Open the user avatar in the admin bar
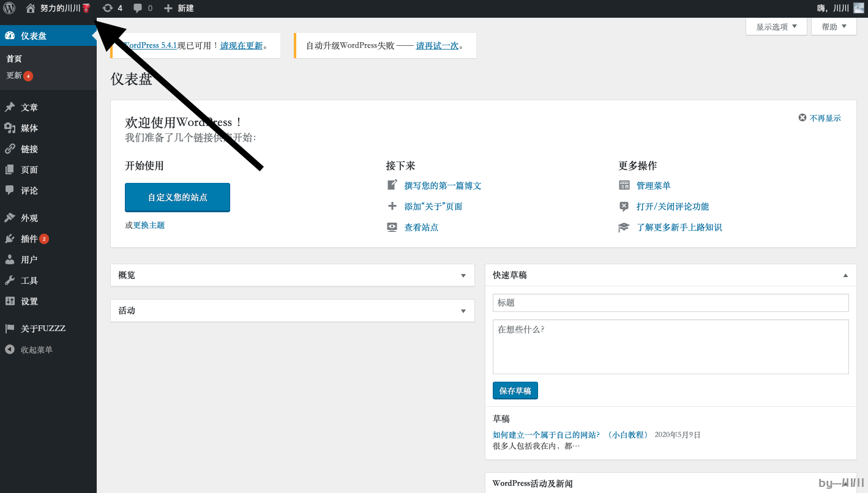 coord(859,8)
